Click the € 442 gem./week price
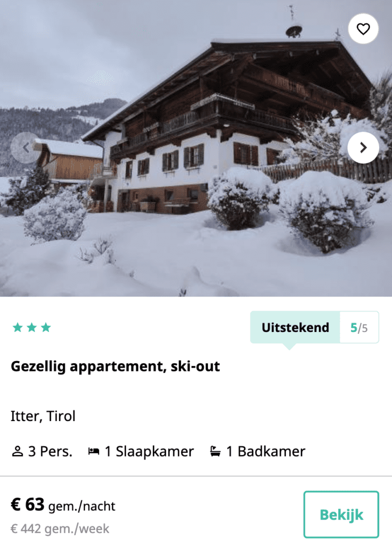Screen dimensions: 392x552 (x=60, y=529)
